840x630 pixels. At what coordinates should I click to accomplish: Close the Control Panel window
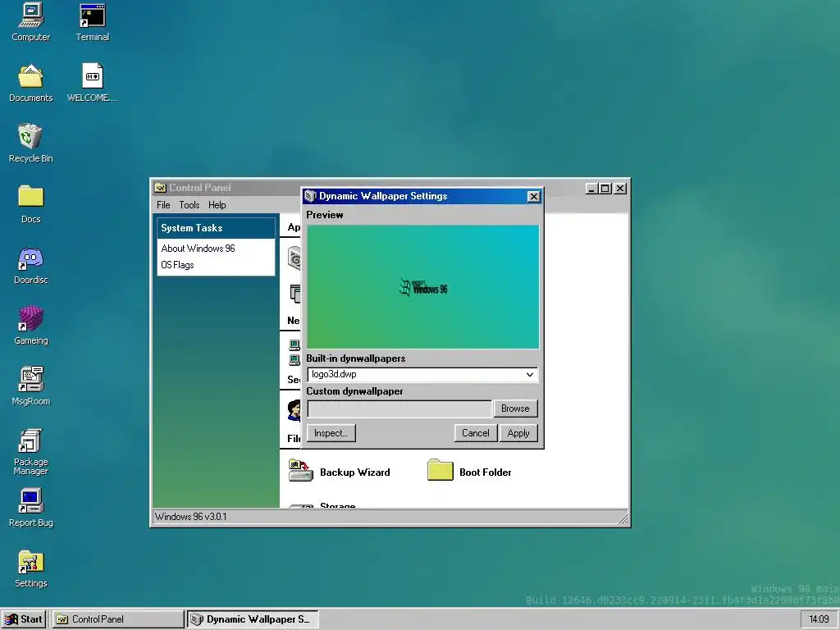pos(620,189)
